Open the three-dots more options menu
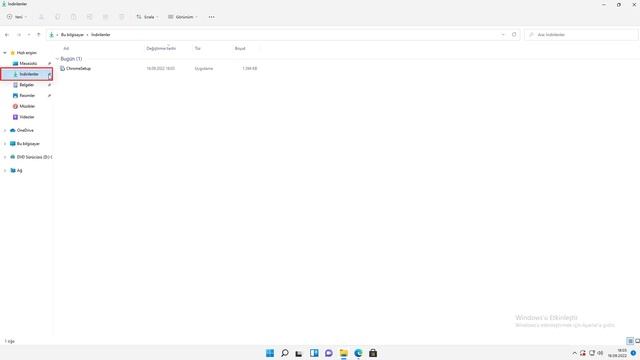This screenshot has width=640, height=360. [x=211, y=17]
